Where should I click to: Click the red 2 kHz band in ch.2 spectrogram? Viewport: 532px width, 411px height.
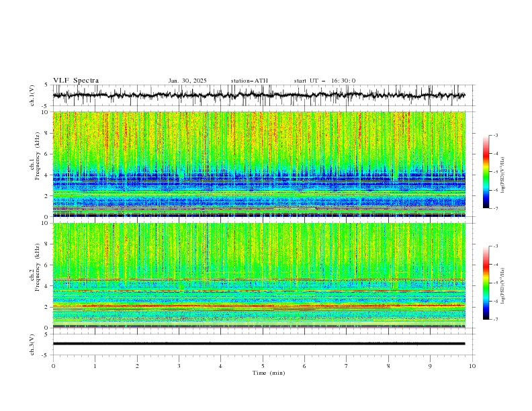click(x=259, y=306)
